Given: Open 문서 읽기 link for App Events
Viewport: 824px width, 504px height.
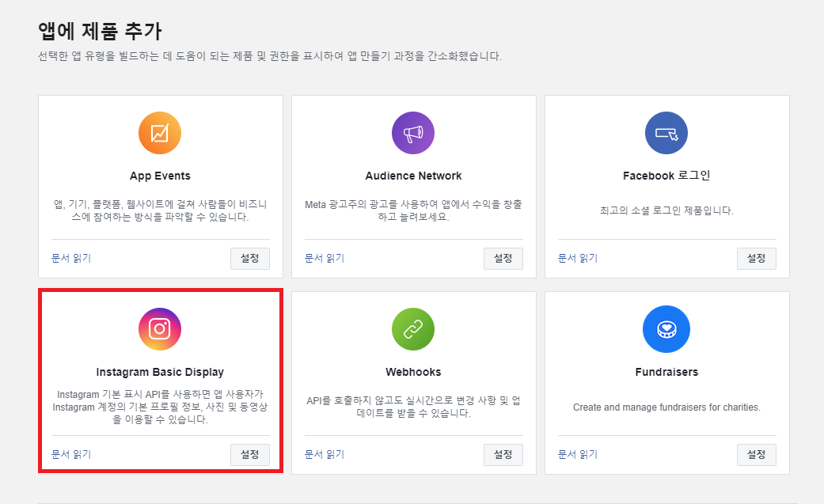Looking at the screenshot, I should pos(71,258).
